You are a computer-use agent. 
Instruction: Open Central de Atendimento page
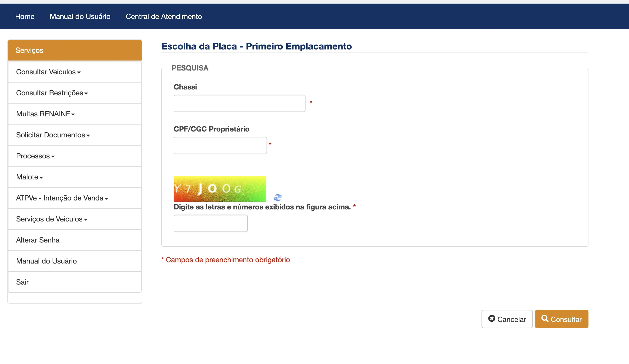(x=164, y=17)
